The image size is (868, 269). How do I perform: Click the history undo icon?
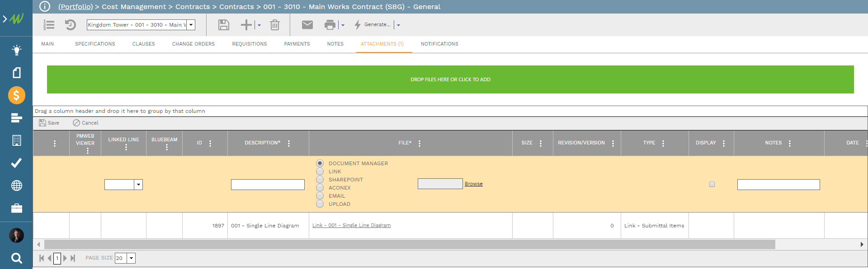click(x=70, y=25)
